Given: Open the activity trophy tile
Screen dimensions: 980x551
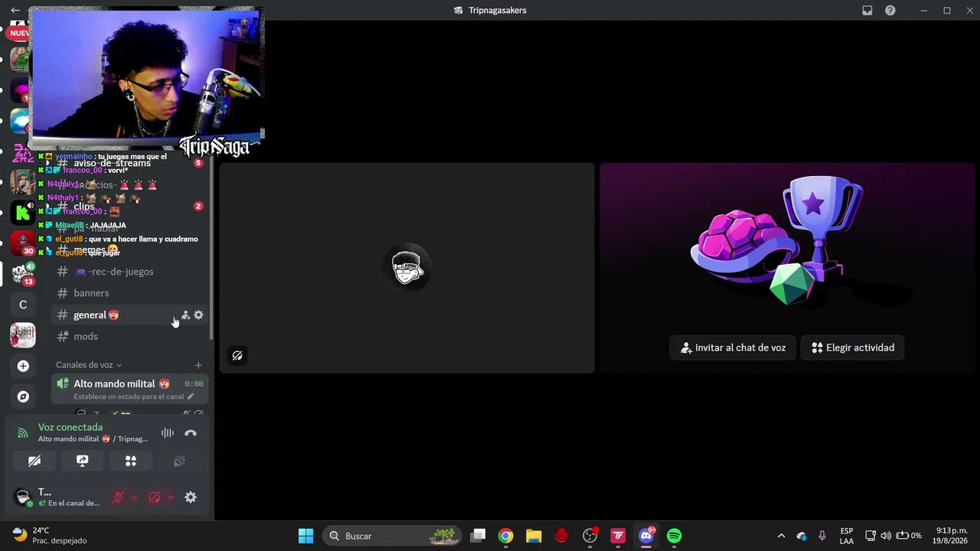Looking at the screenshot, I should pyautogui.click(x=787, y=268).
